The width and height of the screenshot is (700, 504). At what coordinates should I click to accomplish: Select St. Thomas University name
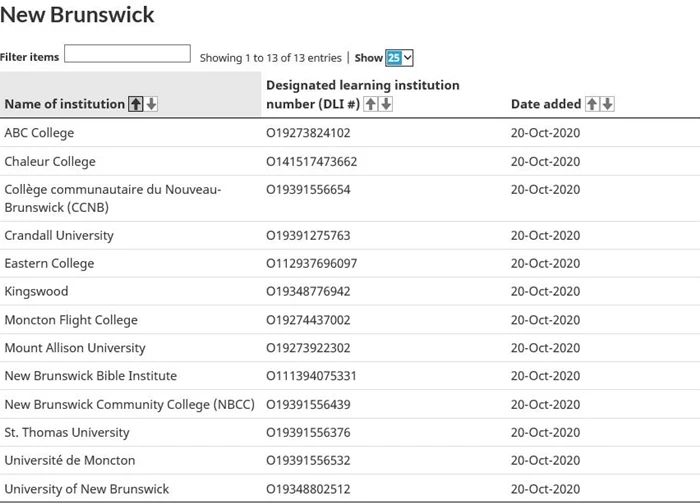coord(67,433)
